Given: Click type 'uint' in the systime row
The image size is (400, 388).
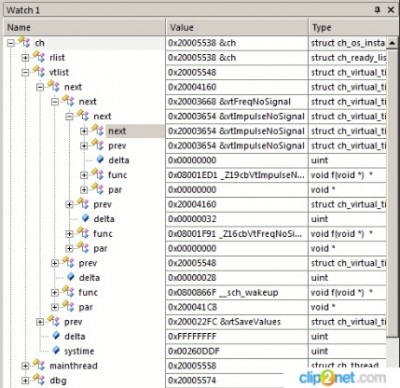Looking at the screenshot, I should (319, 351).
